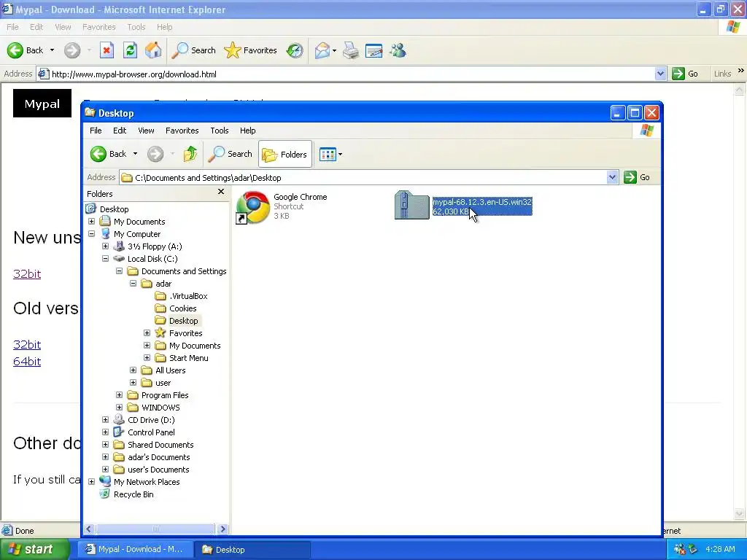Open Search in Desktop explorer toolbar
Image resolution: width=747 pixels, height=560 pixels.
tap(231, 154)
